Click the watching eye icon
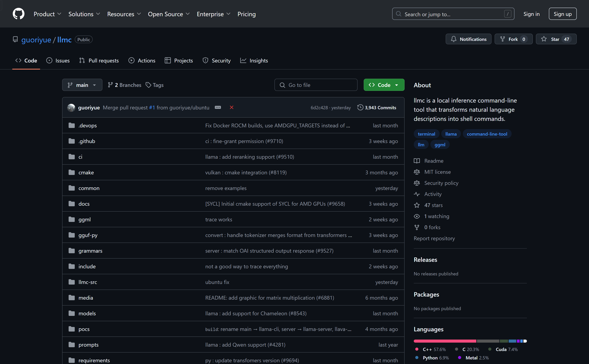The image size is (589, 364). [x=417, y=216]
